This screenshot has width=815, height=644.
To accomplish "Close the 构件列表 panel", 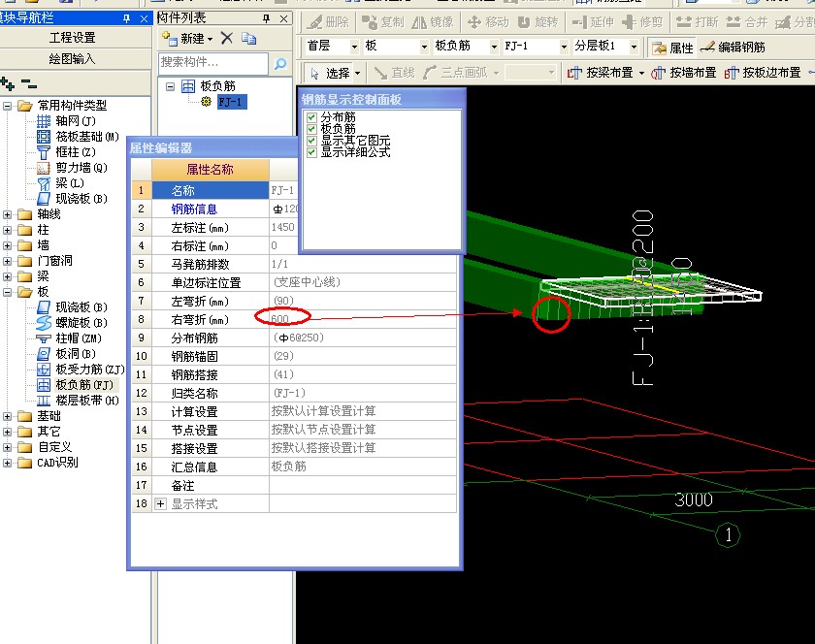I will (x=283, y=18).
